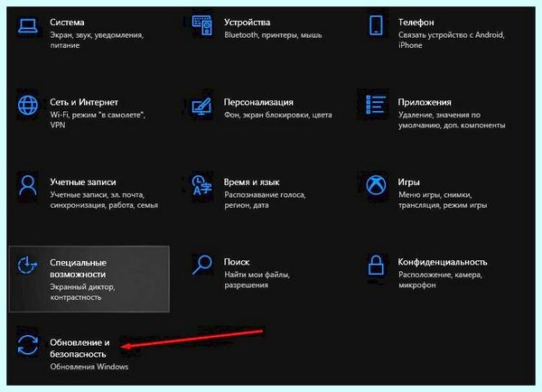Click 'Связать устройство с Android, iPhone' text
This screenshot has height=392, width=542.
point(452,40)
